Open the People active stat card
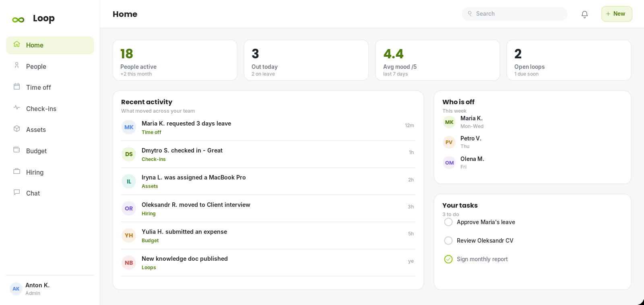The height and width of the screenshot is (305, 644). [x=175, y=60]
